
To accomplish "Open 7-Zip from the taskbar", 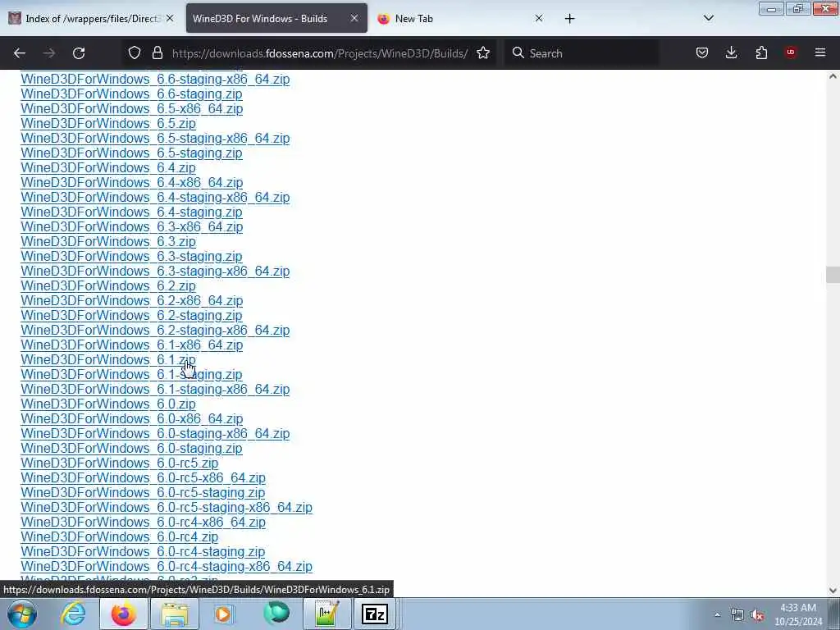I will click(x=374, y=614).
